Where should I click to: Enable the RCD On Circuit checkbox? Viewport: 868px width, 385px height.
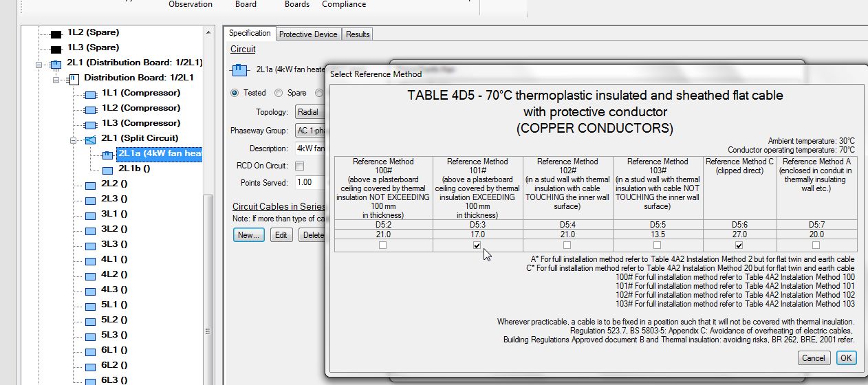(300, 166)
